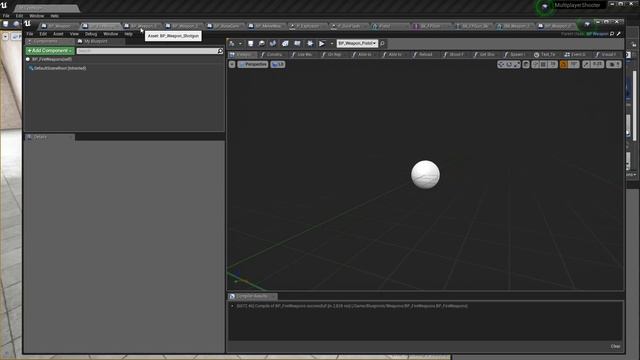Click the search icon in components field
Screen dimensions: 640x360
pyautogui.click(x=220, y=51)
